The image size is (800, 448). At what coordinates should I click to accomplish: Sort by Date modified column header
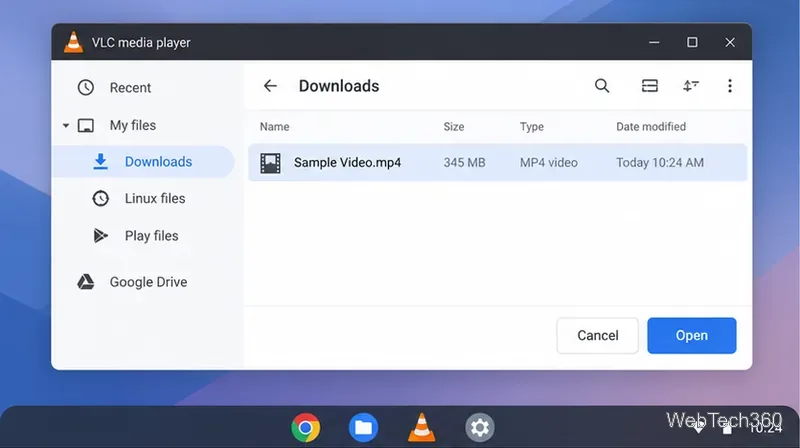click(x=651, y=127)
